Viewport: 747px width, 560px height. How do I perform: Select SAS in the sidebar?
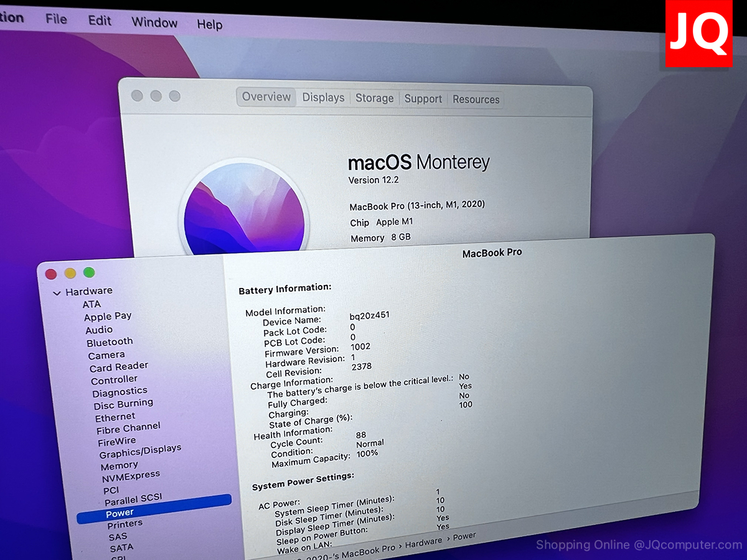(118, 536)
